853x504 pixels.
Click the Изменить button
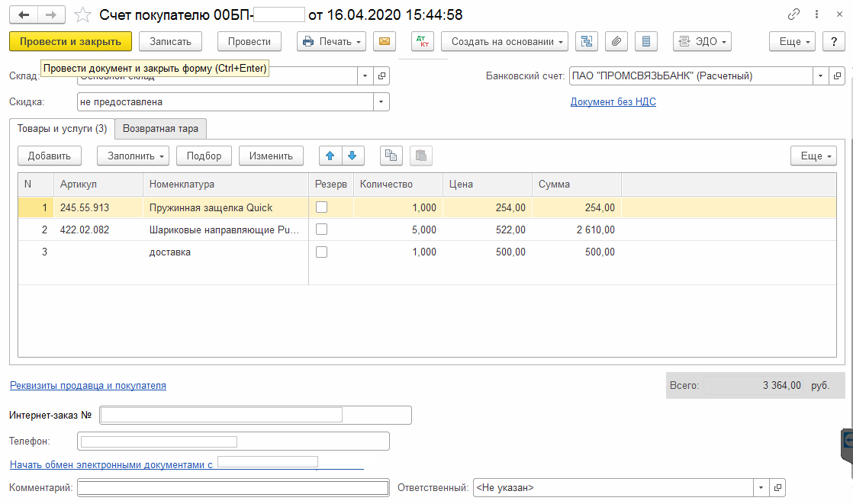271,156
